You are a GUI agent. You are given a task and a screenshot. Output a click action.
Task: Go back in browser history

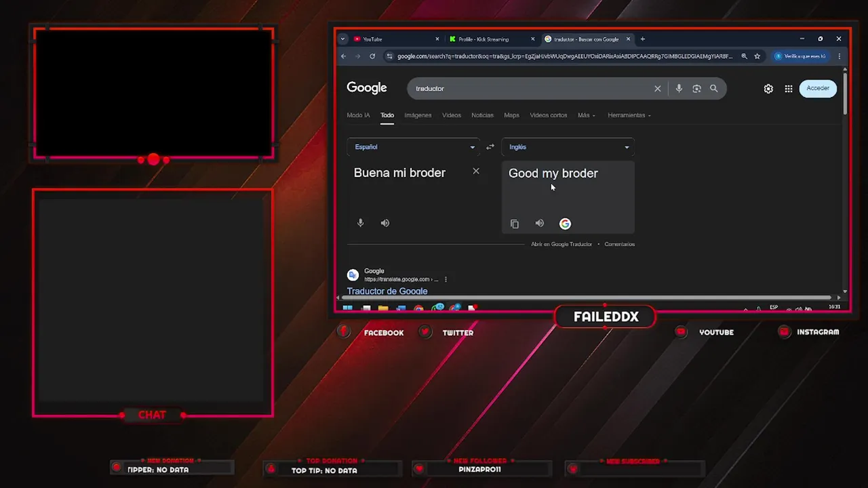(344, 56)
